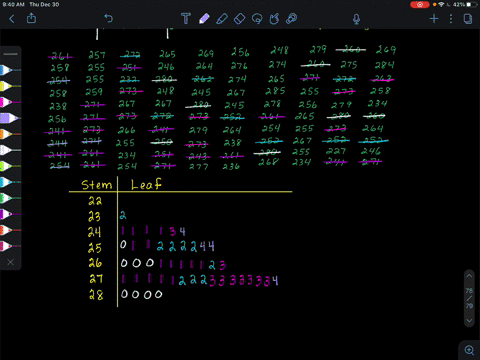Screen dimensions: 480x360
Task: Select the hand scroll tool
Action: click(274, 19)
